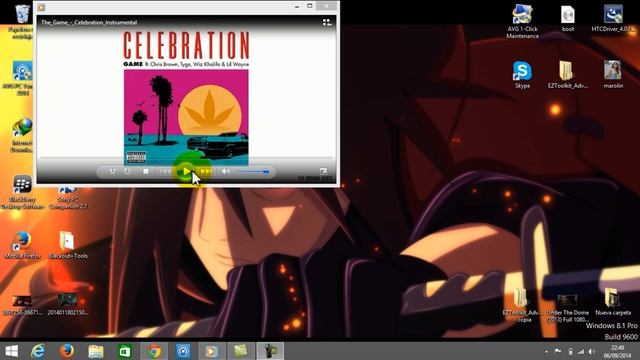Open the Skype desktop shortcut

522,75
